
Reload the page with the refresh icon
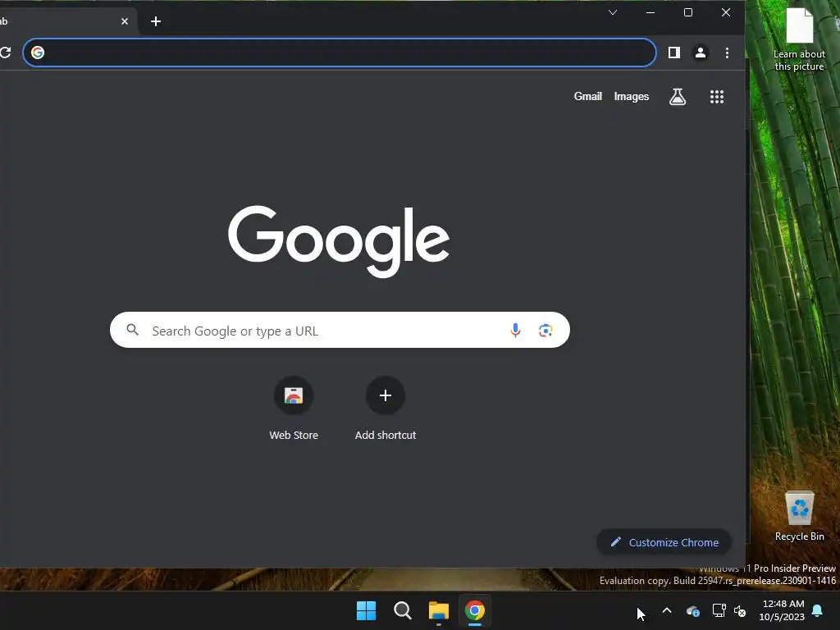point(6,52)
